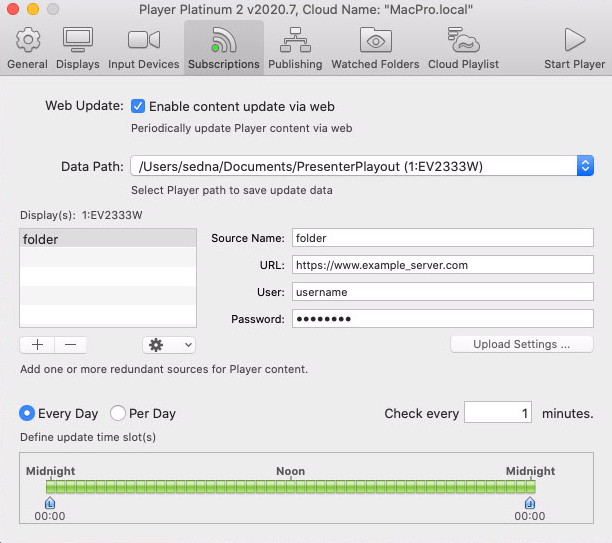The width and height of the screenshot is (612, 543).
Task: Click the yellow minimize window button
Action: pos(33,9)
